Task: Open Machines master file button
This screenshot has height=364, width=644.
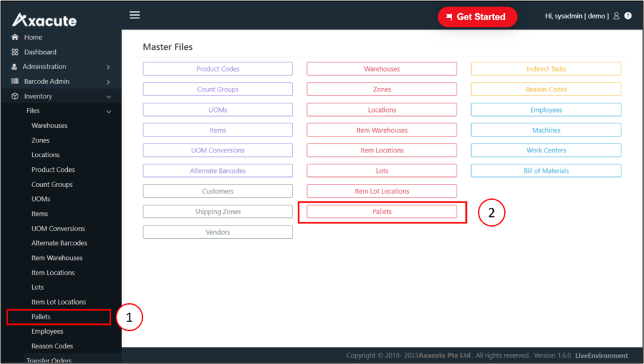Action: tap(546, 130)
